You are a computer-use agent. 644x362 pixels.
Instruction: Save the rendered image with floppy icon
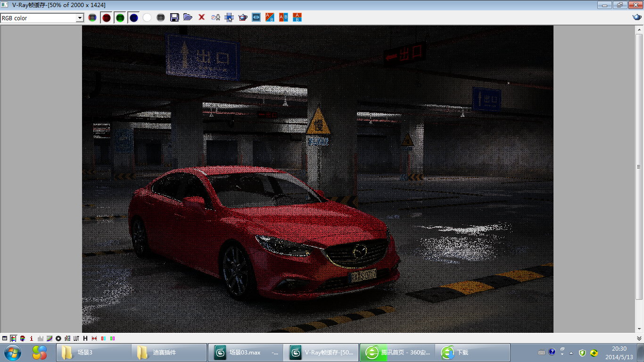[174, 17]
